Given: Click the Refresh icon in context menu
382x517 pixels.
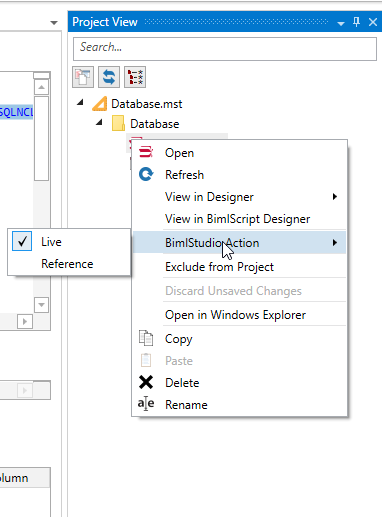Looking at the screenshot, I should tap(146, 174).
